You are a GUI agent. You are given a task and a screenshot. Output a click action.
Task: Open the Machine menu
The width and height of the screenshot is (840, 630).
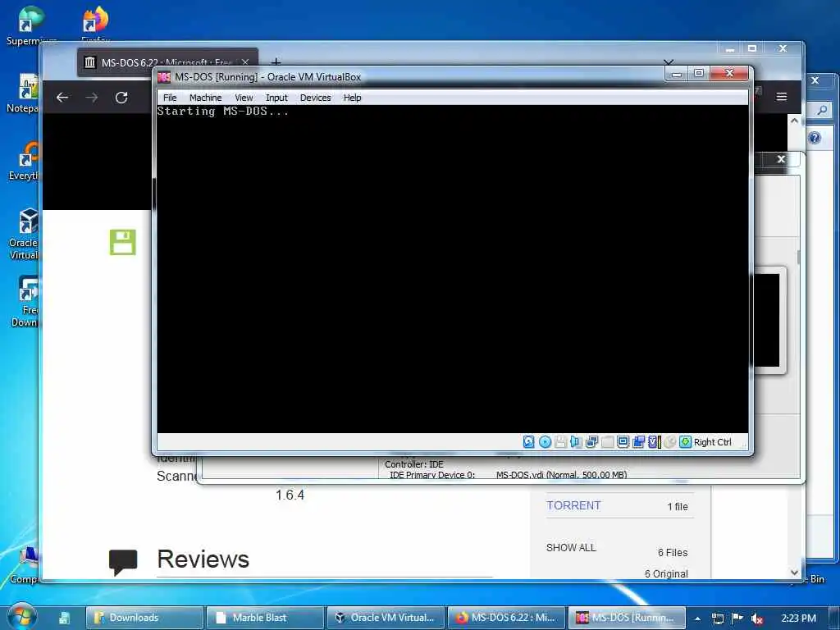tap(205, 98)
